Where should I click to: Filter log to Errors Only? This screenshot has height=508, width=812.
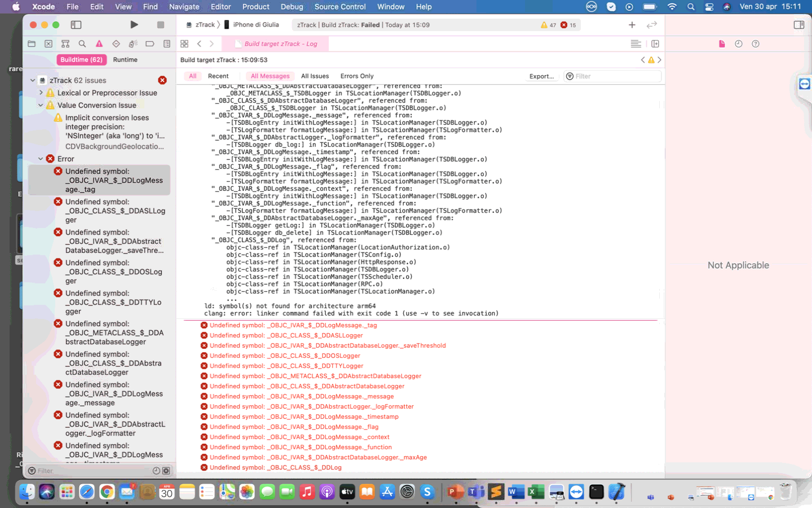tap(356, 76)
